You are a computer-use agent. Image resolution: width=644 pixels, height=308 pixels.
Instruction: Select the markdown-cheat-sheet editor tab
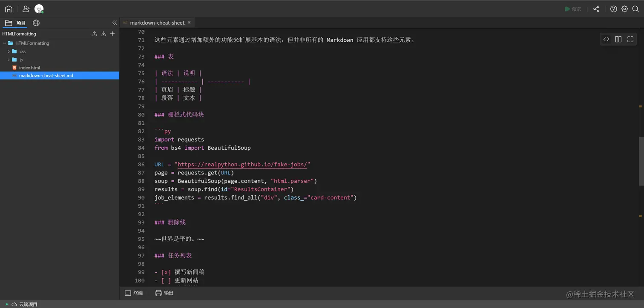(158, 23)
